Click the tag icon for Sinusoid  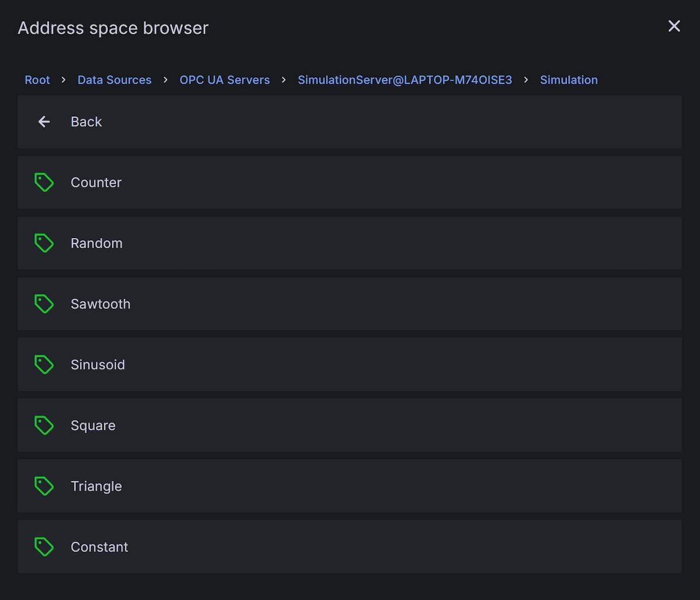pyautogui.click(x=44, y=364)
